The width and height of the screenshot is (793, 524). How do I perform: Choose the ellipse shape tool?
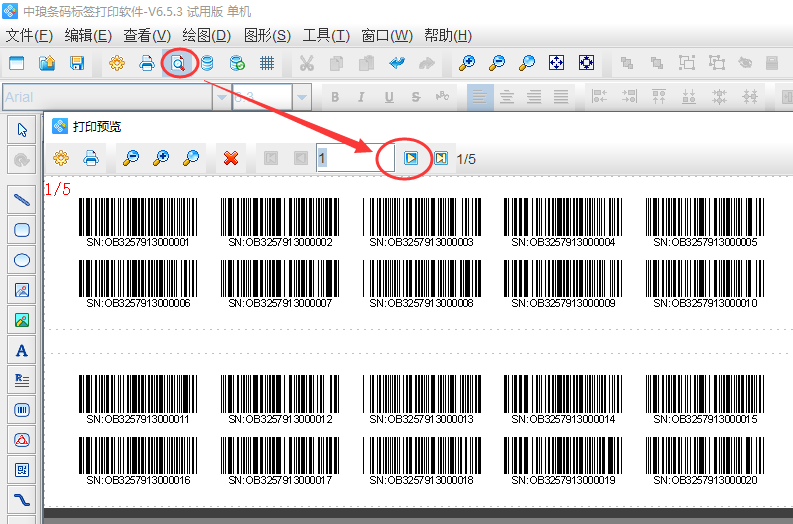tap(21, 260)
